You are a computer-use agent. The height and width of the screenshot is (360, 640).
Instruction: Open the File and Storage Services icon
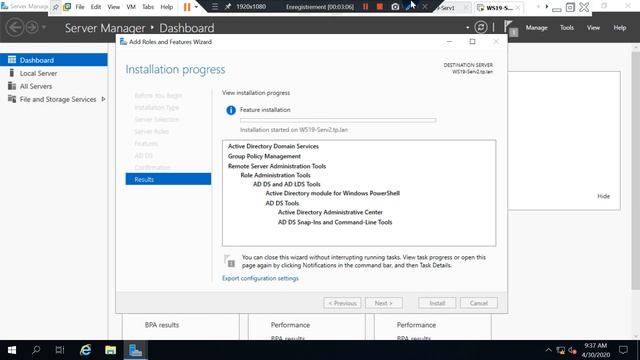coord(12,99)
